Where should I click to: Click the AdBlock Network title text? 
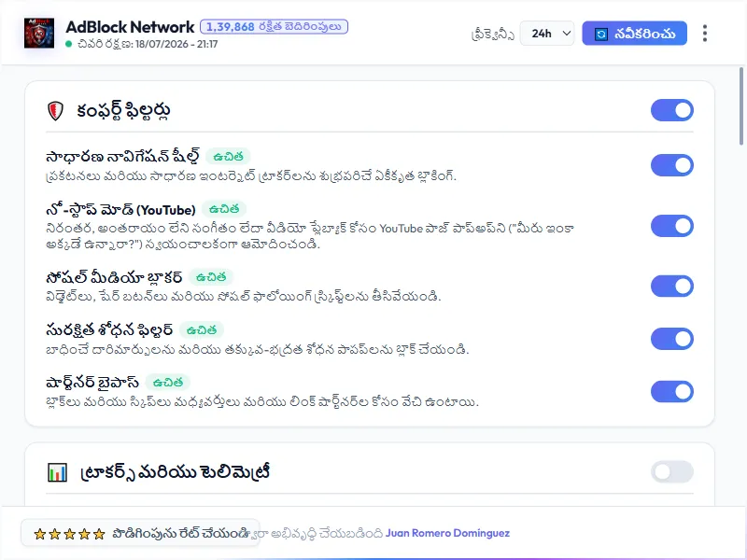(130, 27)
